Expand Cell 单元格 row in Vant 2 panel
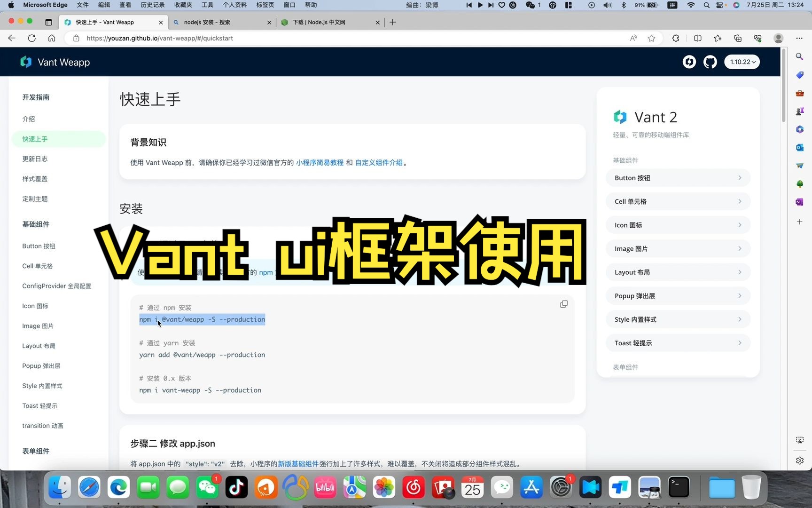The image size is (812, 508). (x=678, y=201)
